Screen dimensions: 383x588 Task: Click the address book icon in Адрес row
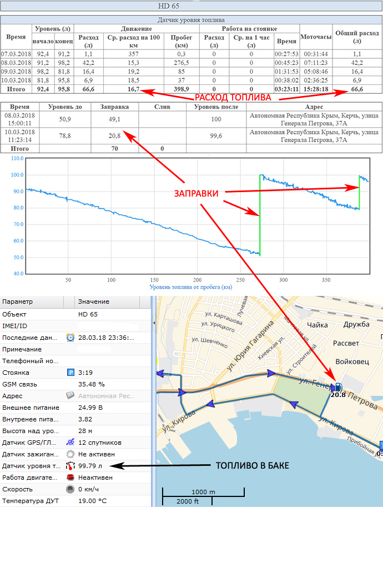(70, 396)
